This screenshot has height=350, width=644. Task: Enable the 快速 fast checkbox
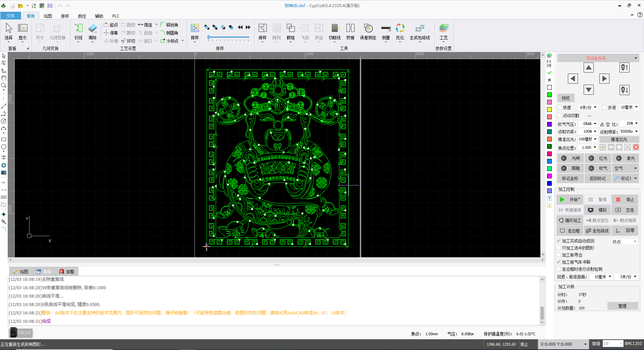(560, 107)
